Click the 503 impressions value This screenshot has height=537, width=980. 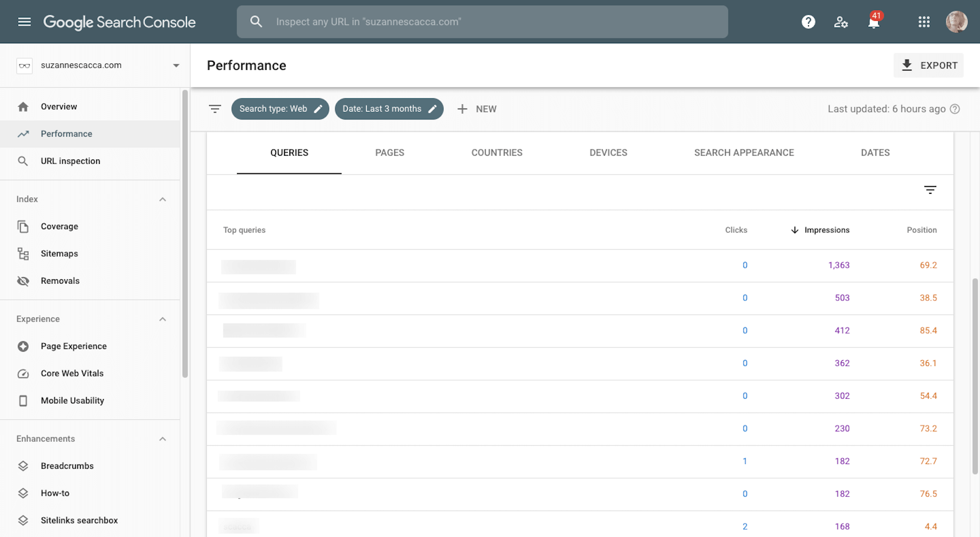(x=842, y=298)
